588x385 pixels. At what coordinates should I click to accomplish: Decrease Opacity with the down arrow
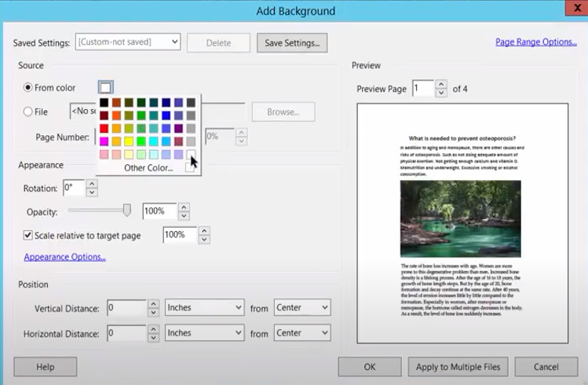pos(184,216)
